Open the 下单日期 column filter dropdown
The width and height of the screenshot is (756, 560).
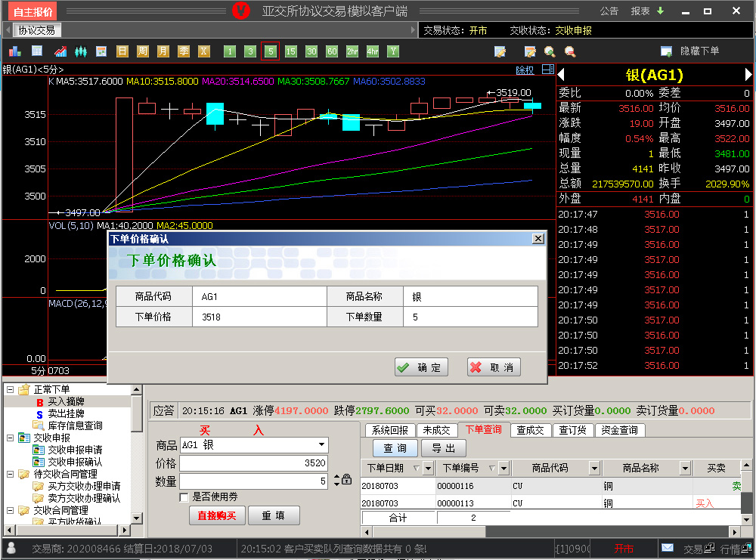(x=428, y=468)
